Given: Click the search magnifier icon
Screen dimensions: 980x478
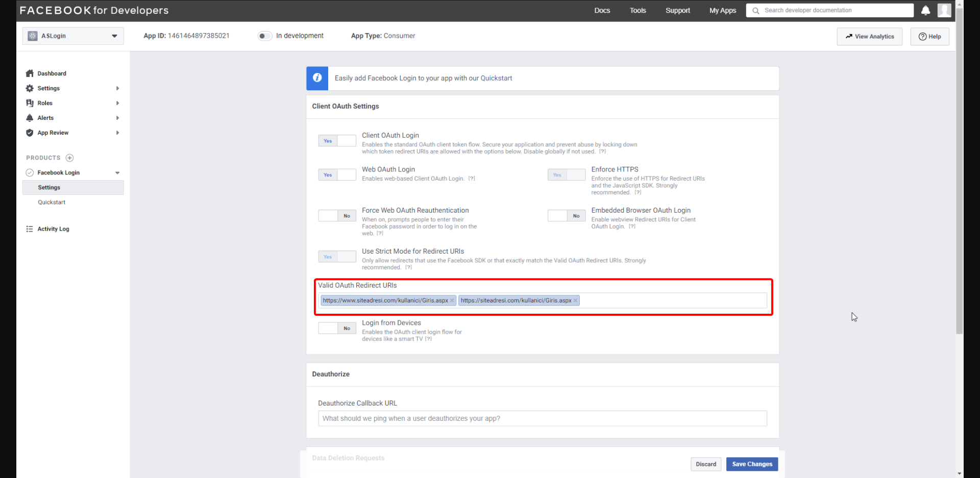Looking at the screenshot, I should (x=756, y=11).
